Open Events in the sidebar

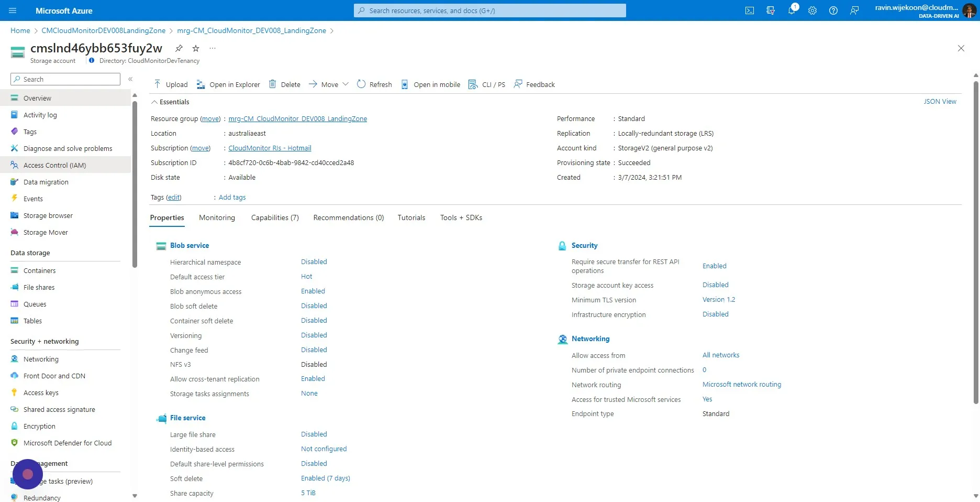65,199
